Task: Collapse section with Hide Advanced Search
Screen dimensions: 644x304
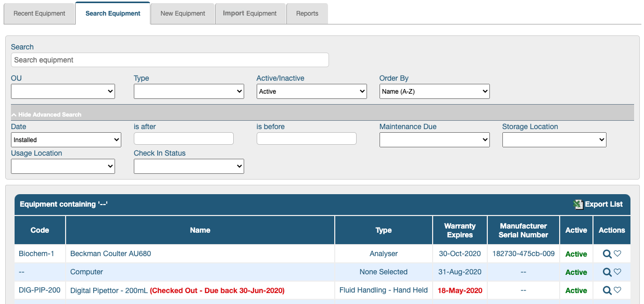Action: coord(46,115)
